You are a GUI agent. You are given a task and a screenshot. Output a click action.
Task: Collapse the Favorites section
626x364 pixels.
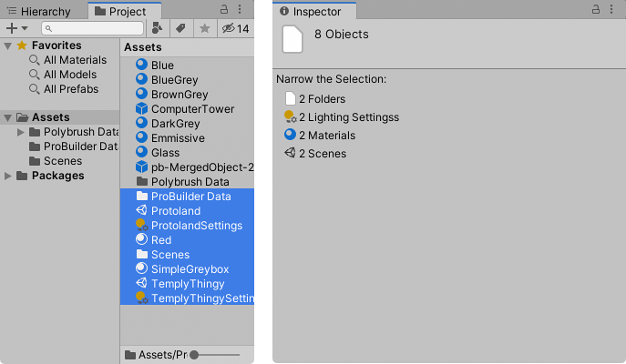8,45
